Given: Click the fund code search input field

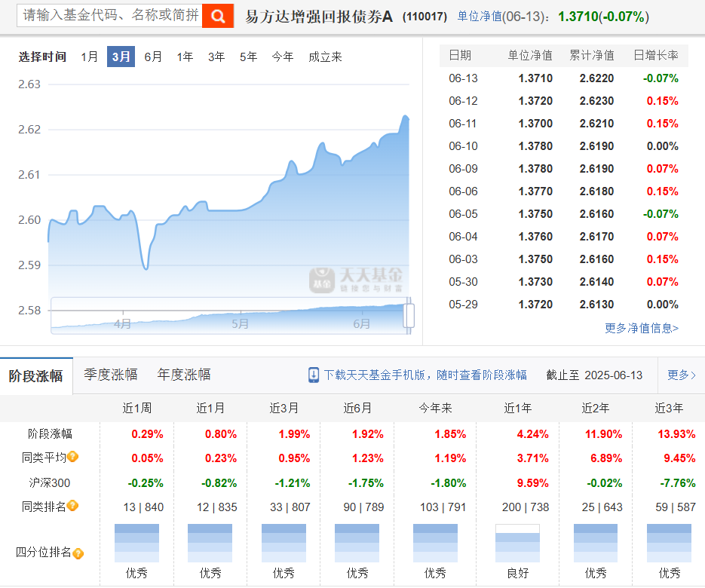Looking at the screenshot, I should click(x=109, y=15).
